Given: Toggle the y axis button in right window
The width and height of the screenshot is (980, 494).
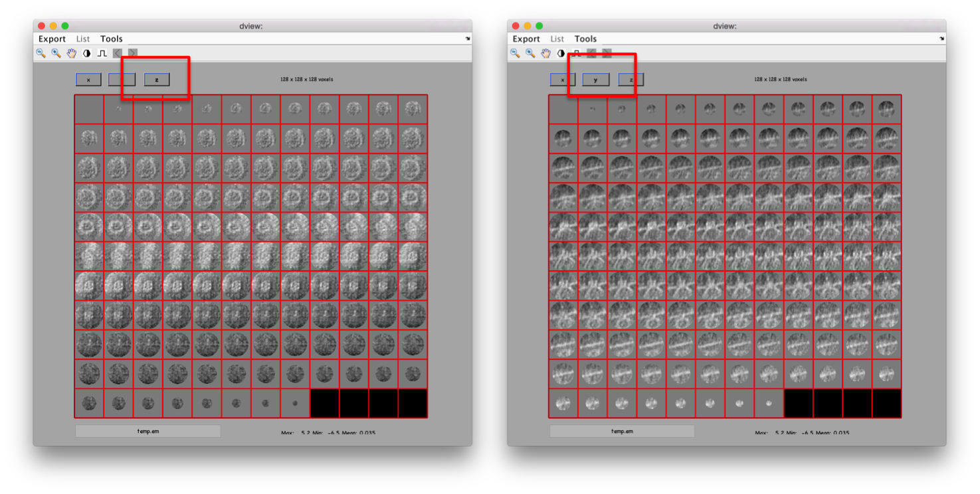Looking at the screenshot, I should (x=596, y=80).
